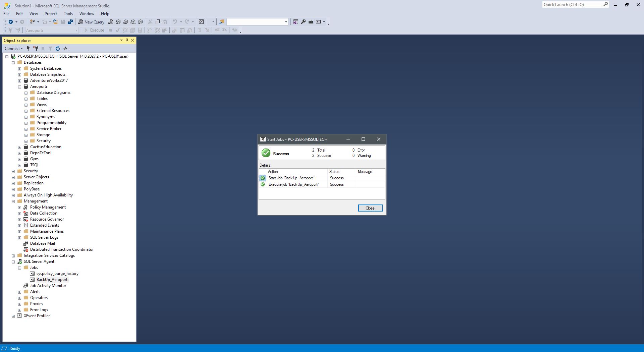The image size is (644, 352).
Task: Open the File menu
Action: coord(6,13)
